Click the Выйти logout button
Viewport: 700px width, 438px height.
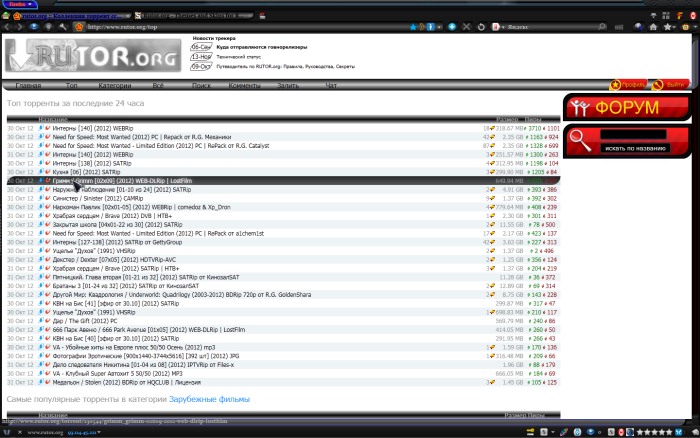pyautogui.click(x=674, y=84)
